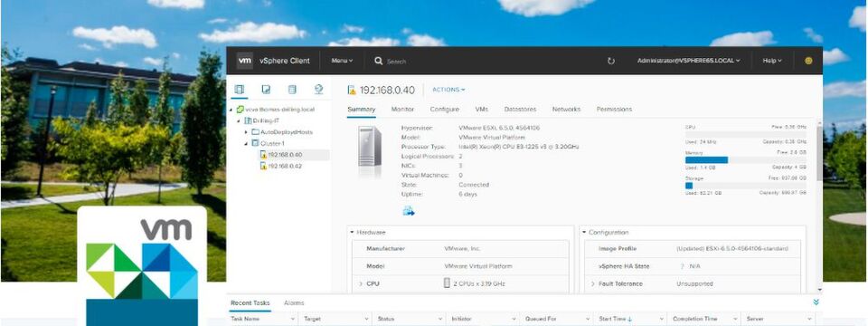The height and width of the screenshot is (326, 868).
Task: Switch to the VMs tab
Action: [482, 110]
